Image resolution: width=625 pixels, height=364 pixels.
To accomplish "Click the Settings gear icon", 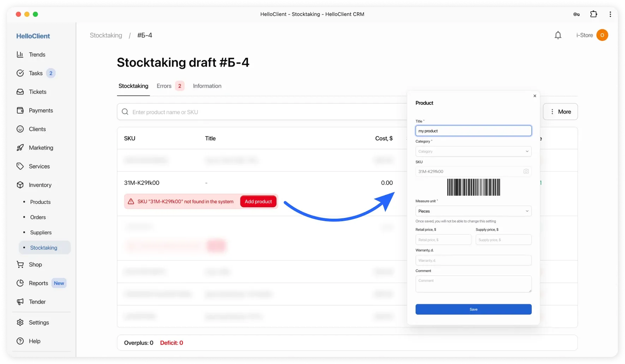I will tap(20, 323).
